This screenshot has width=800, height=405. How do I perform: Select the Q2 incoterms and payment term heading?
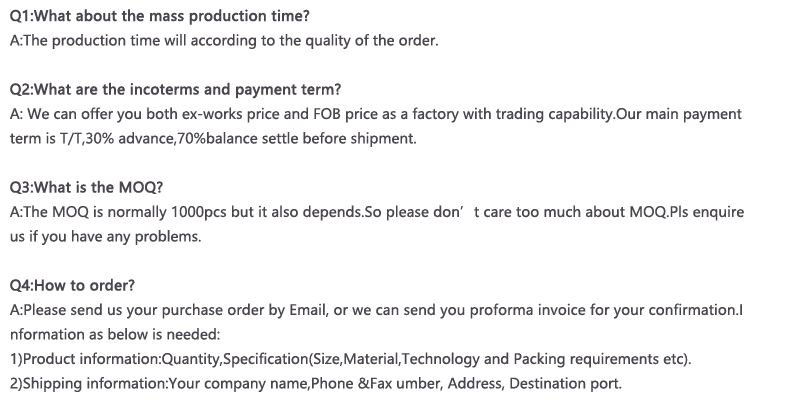pos(175,90)
